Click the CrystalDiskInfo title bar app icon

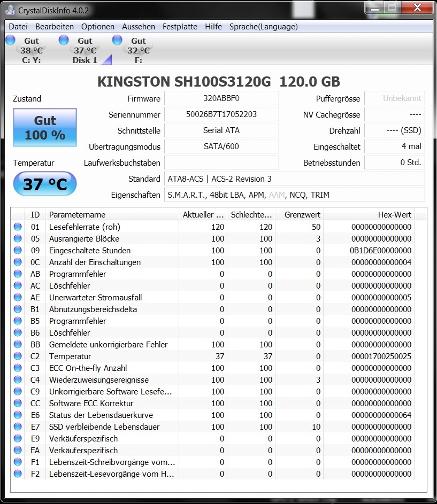click(x=10, y=10)
